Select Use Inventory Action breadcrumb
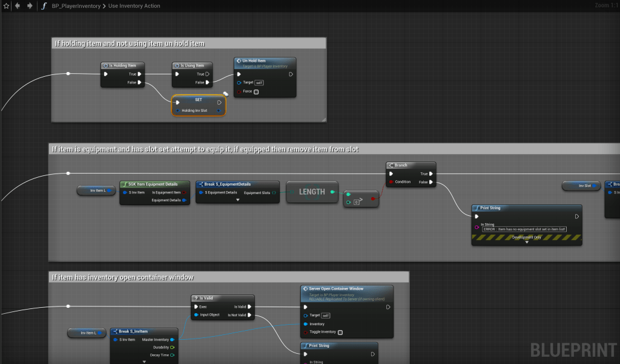Screen dimensions: 620x364 [x=134, y=6]
